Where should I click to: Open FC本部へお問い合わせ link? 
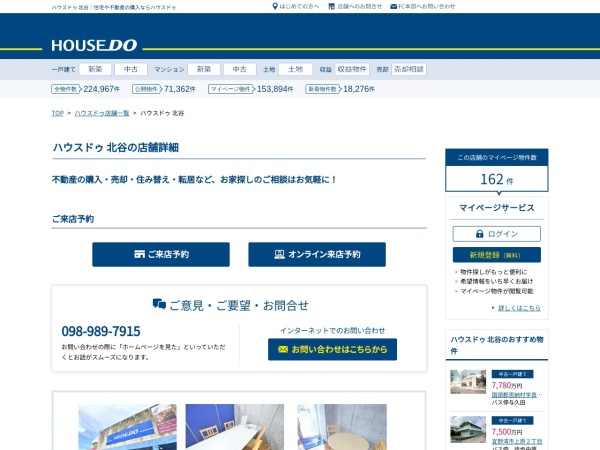pos(427,7)
